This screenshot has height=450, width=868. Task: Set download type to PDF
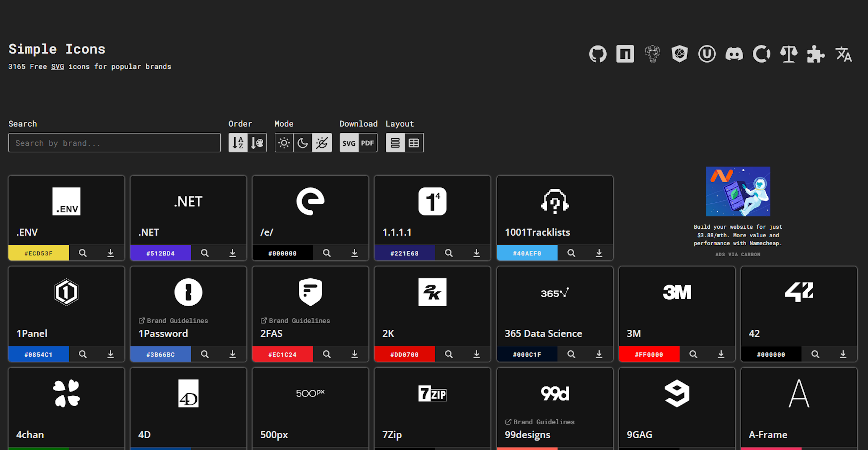point(368,143)
